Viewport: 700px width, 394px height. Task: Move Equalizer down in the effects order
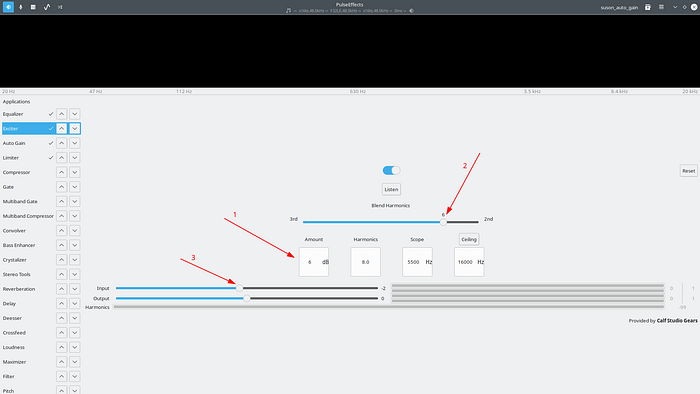[x=75, y=114]
